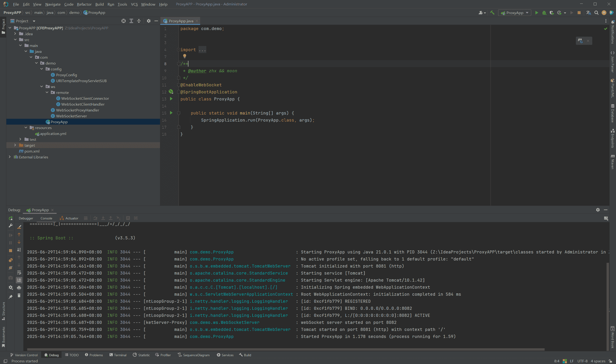Jump up the stack trace orange arrow

coord(19,235)
